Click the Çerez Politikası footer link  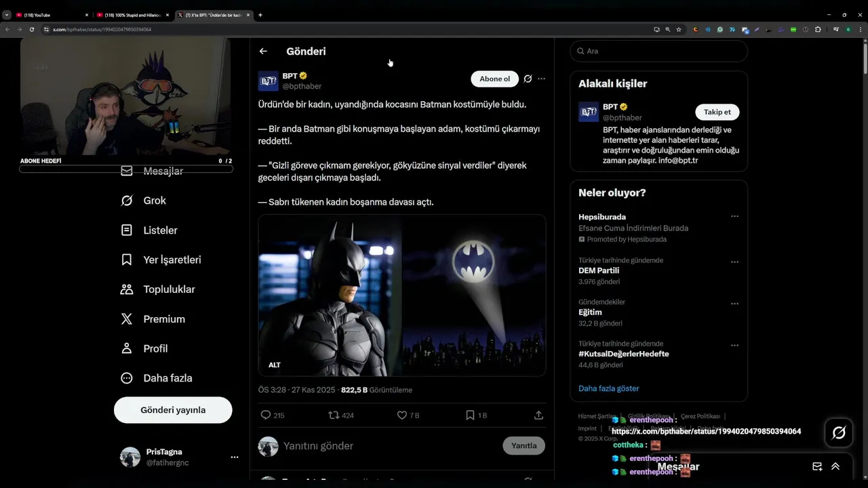pyautogui.click(x=701, y=416)
